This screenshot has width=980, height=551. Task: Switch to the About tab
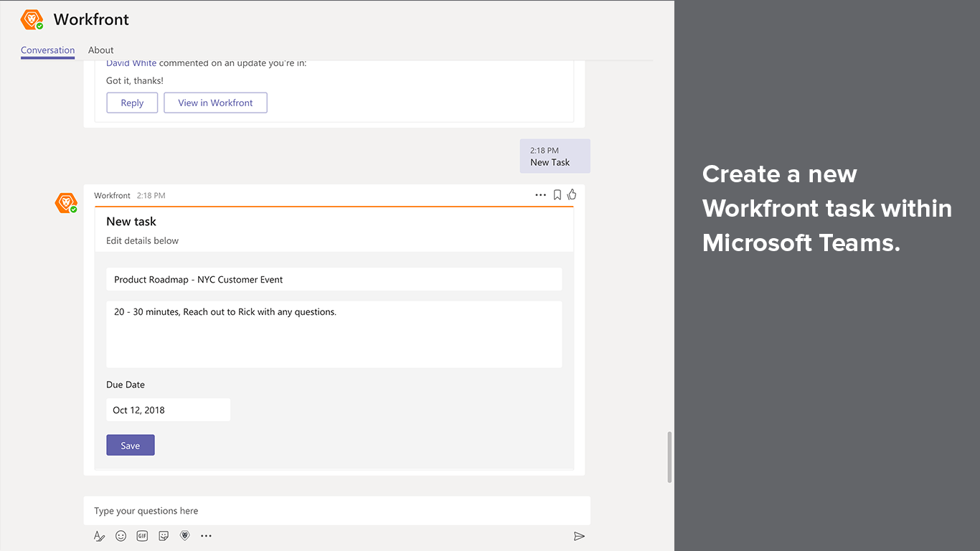[100, 50]
